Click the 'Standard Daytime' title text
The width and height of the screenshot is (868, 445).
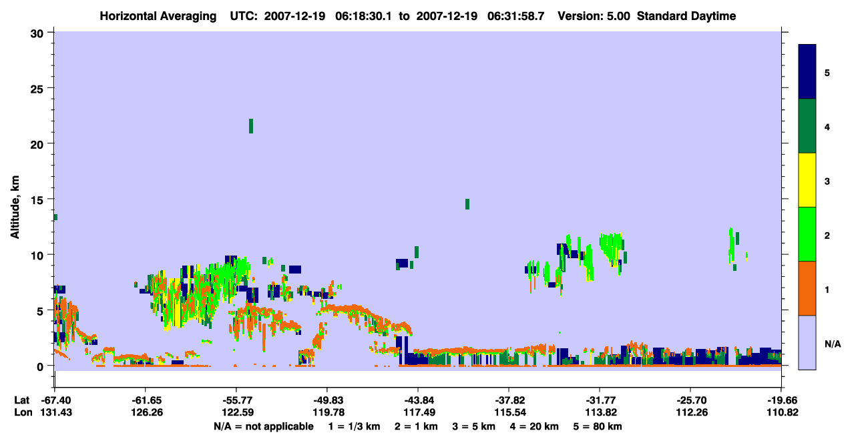click(x=686, y=16)
